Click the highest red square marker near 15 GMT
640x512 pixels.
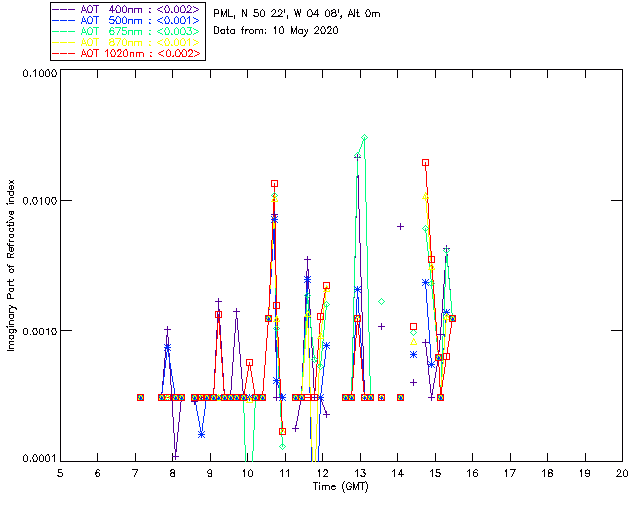425,162
